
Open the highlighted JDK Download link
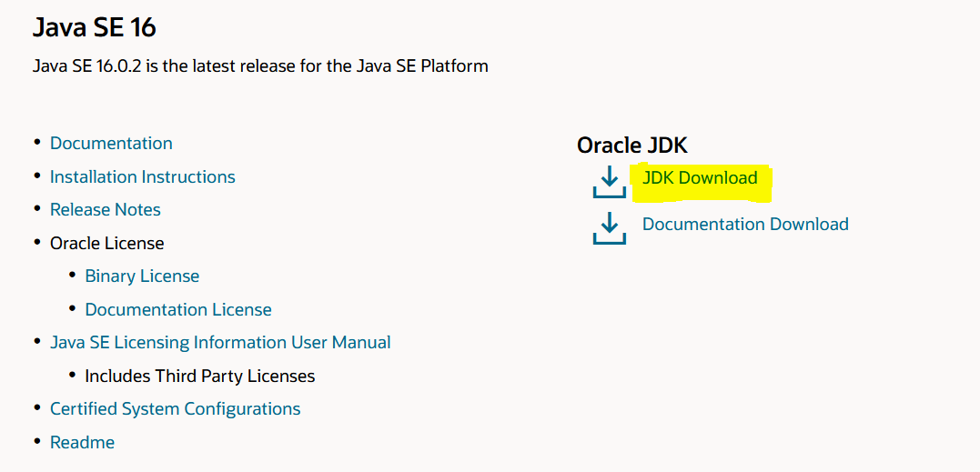click(700, 178)
